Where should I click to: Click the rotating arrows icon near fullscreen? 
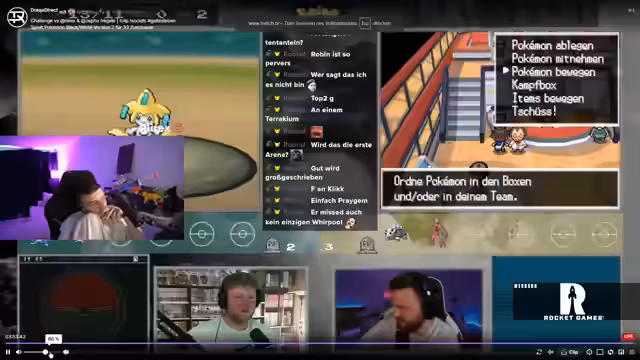pyautogui.click(x=611, y=352)
